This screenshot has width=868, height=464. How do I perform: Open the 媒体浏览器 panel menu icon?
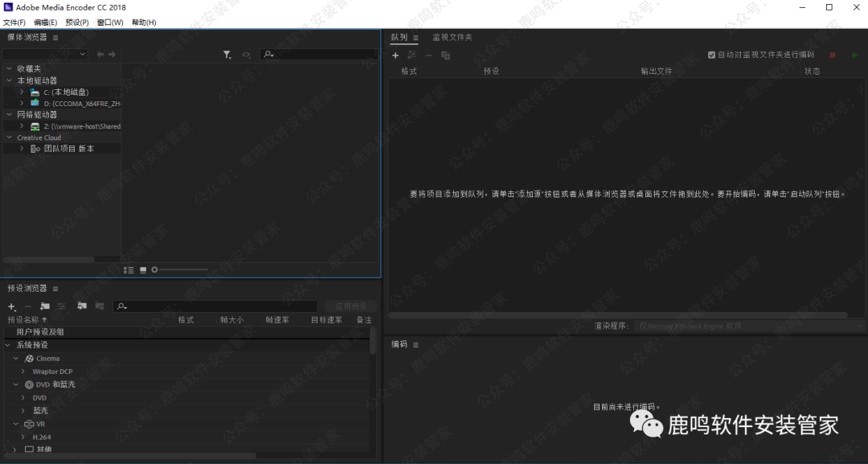click(55, 38)
